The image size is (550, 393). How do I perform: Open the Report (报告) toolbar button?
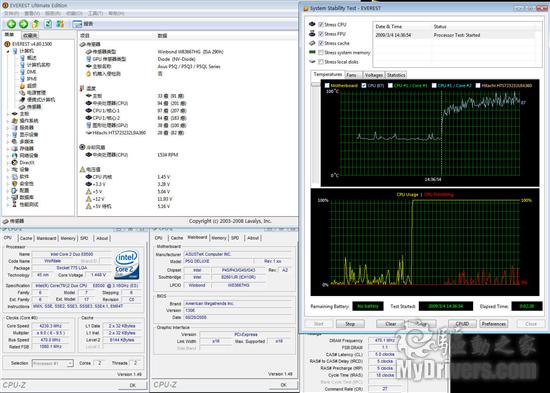(83, 24)
